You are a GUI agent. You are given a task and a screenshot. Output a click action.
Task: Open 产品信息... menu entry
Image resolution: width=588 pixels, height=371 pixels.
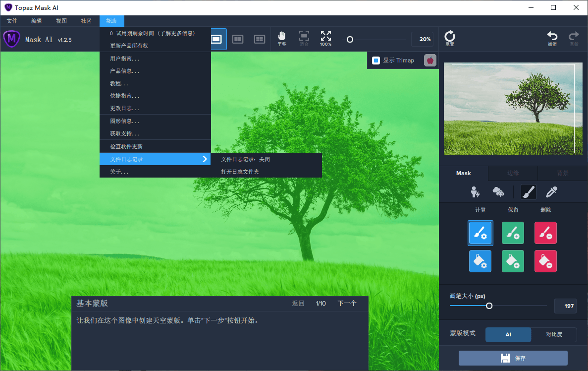pos(155,71)
